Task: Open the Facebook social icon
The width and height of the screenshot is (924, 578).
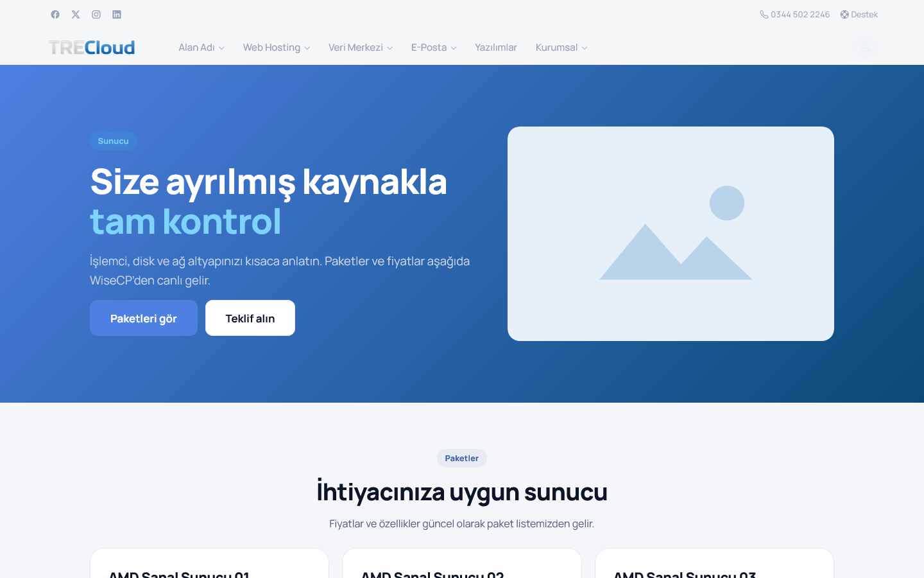Action: click(55, 14)
